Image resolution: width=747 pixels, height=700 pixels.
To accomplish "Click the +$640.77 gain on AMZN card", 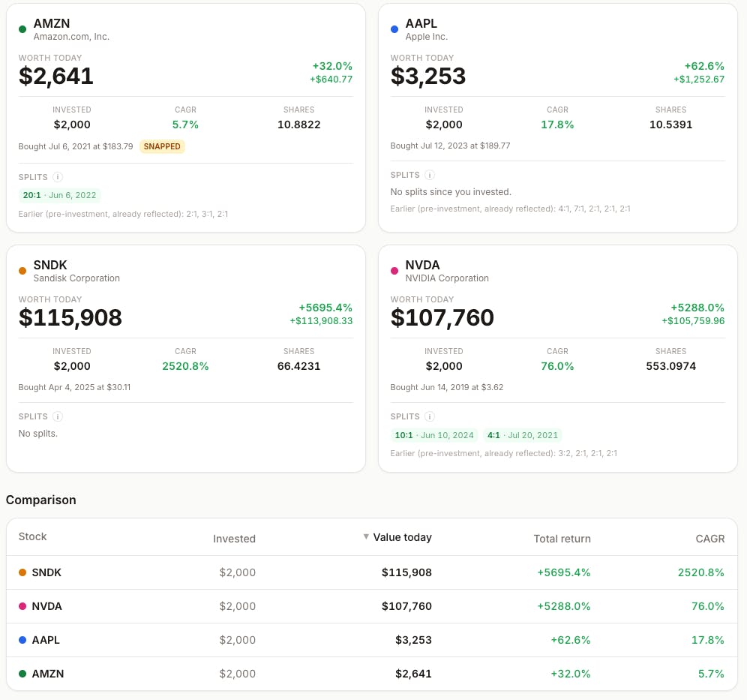I will (331, 79).
